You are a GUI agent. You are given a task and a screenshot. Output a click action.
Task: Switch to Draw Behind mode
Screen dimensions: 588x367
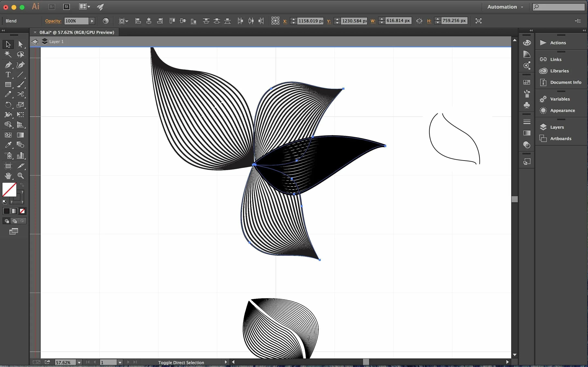click(14, 221)
